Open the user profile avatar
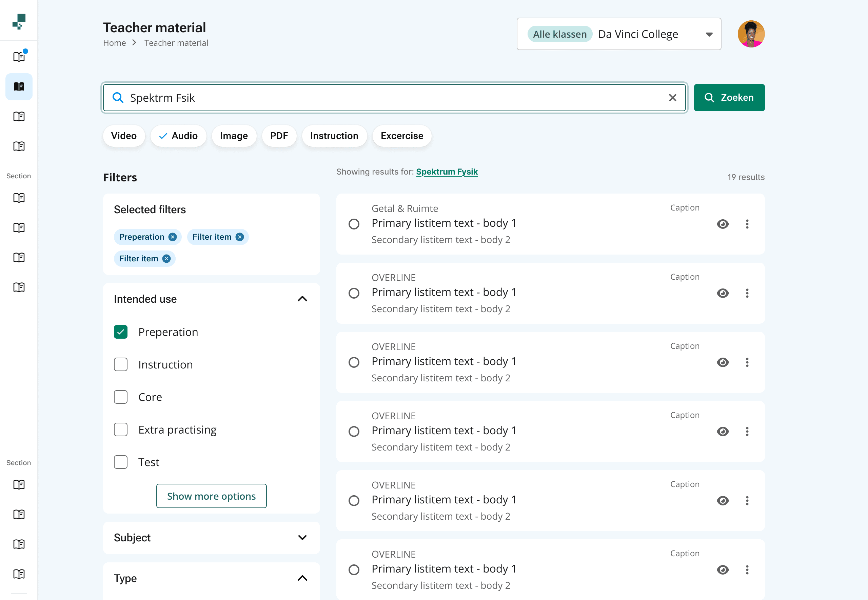This screenshot has height=600, width=868. pos(751,34)
